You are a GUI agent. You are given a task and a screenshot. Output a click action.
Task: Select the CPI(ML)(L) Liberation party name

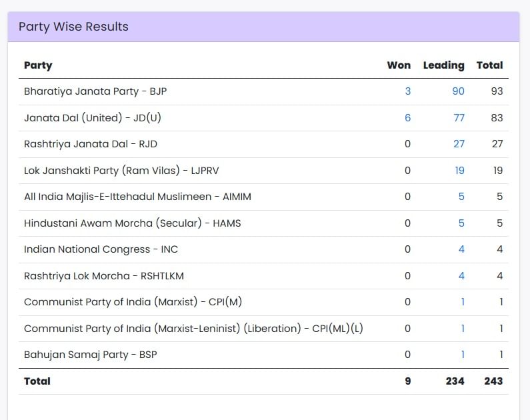click(193, 329)
